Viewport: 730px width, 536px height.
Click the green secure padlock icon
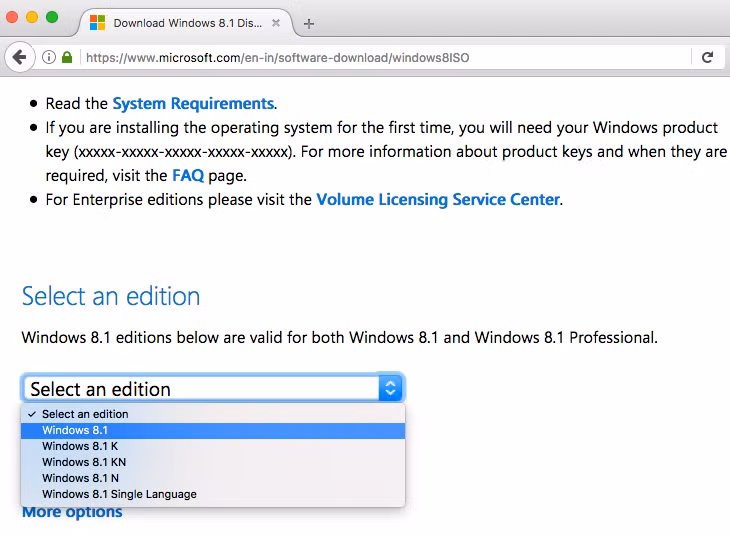click(67, 58)
